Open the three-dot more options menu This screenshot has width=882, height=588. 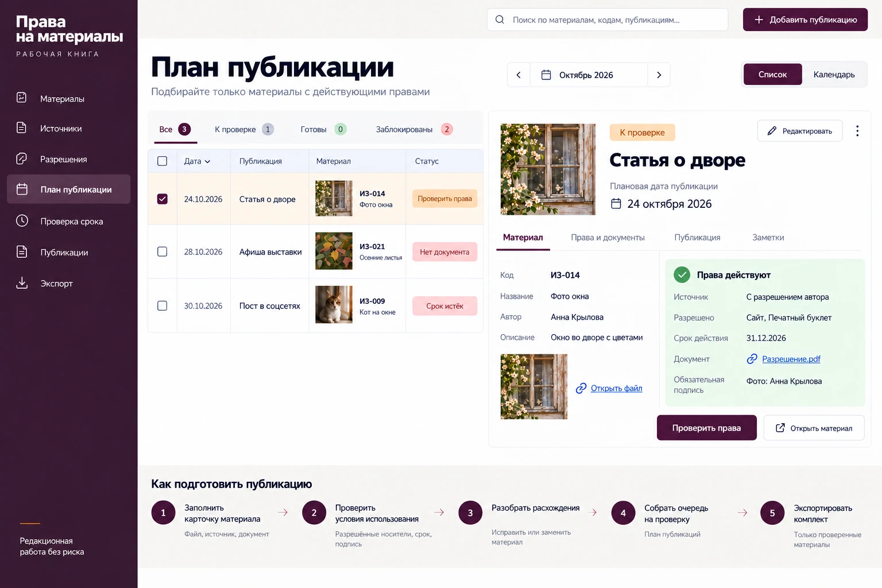pos(857,131)
